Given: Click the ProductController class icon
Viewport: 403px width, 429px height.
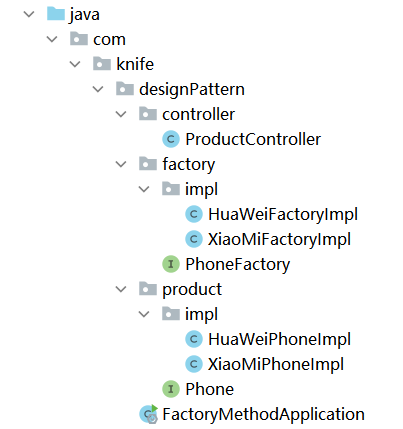Looking at the screenshot, I should [x=171, y=139].
